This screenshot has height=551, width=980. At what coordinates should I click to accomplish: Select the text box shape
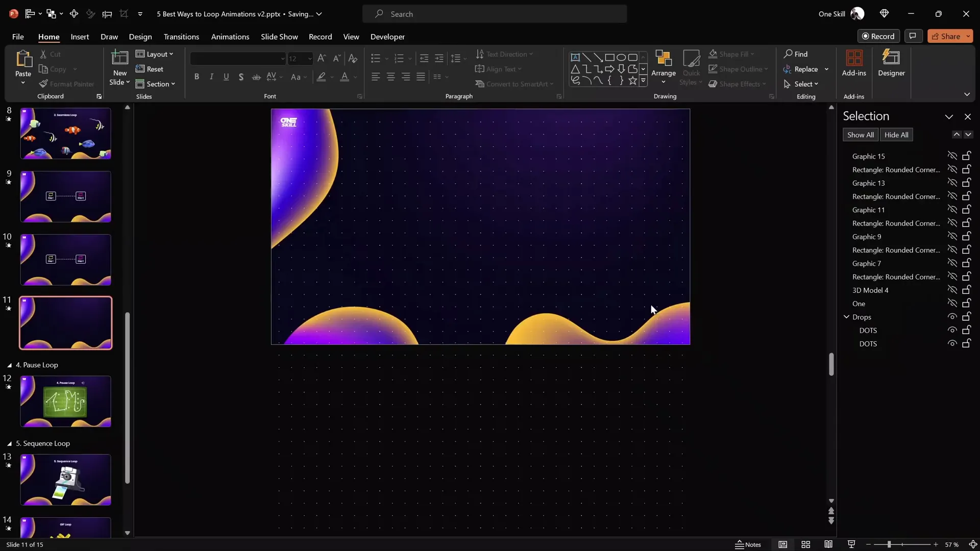point(575,57)
